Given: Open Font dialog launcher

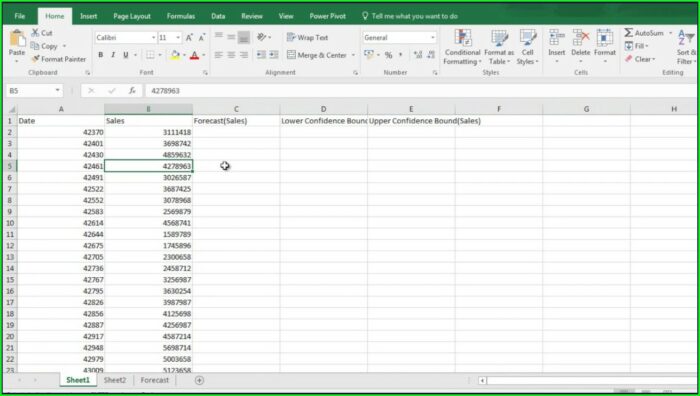Looking at the screenshot, I should [x=205, y=73].
